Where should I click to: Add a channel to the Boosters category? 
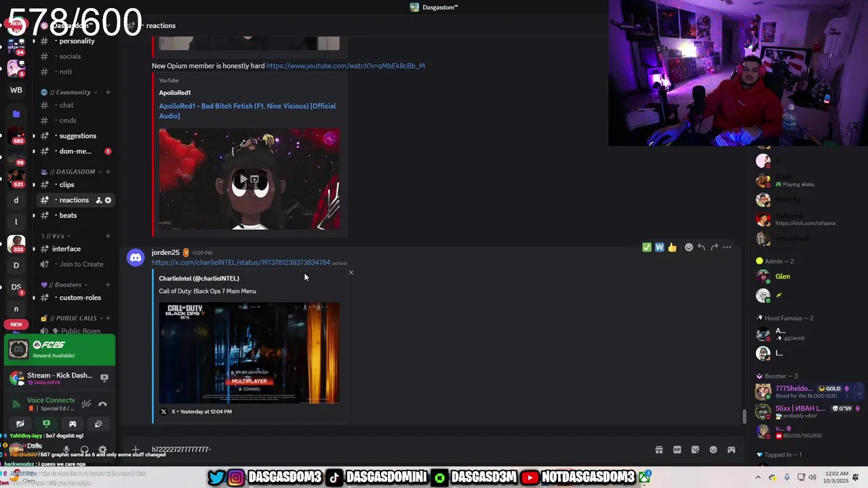point(108,285)
